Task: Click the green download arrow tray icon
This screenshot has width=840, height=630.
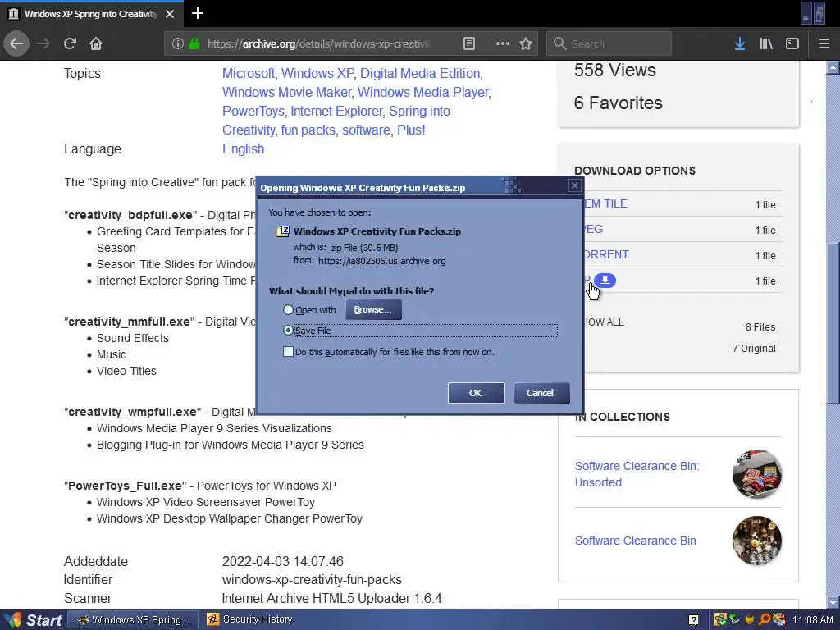Action: 734,620
